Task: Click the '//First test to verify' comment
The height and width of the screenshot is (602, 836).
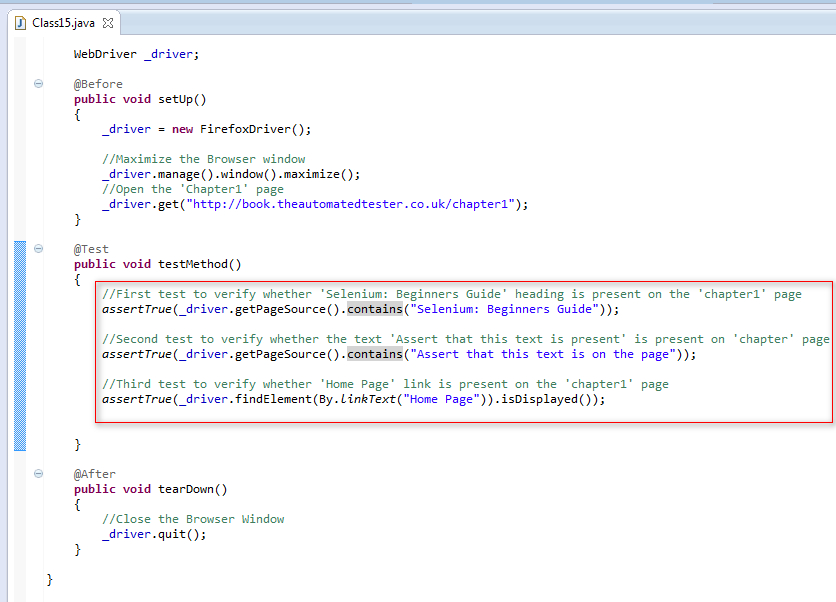Action: click(x=452, y=294)
